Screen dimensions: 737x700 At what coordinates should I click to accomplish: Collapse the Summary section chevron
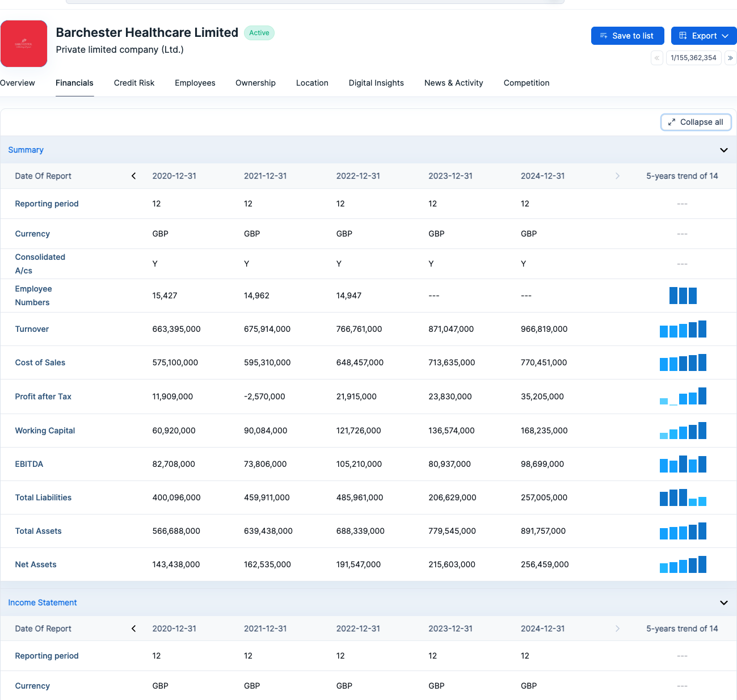[x=723, y=150]
